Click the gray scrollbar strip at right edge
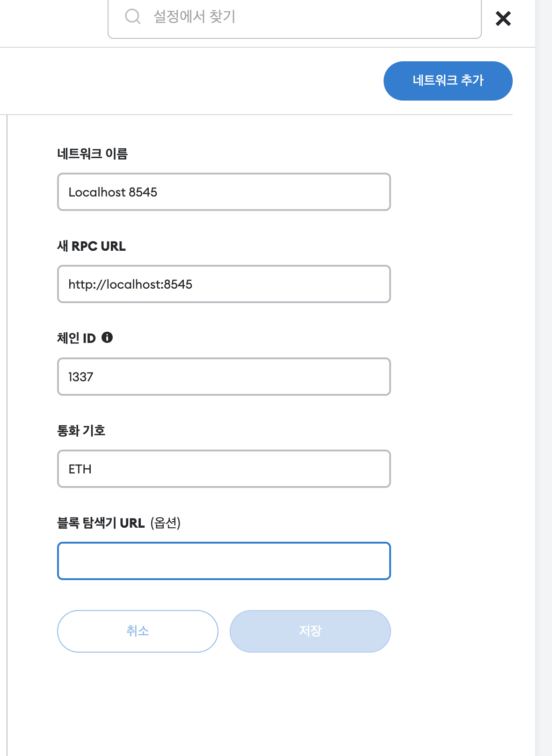The image size is (552, 756). 544,378
